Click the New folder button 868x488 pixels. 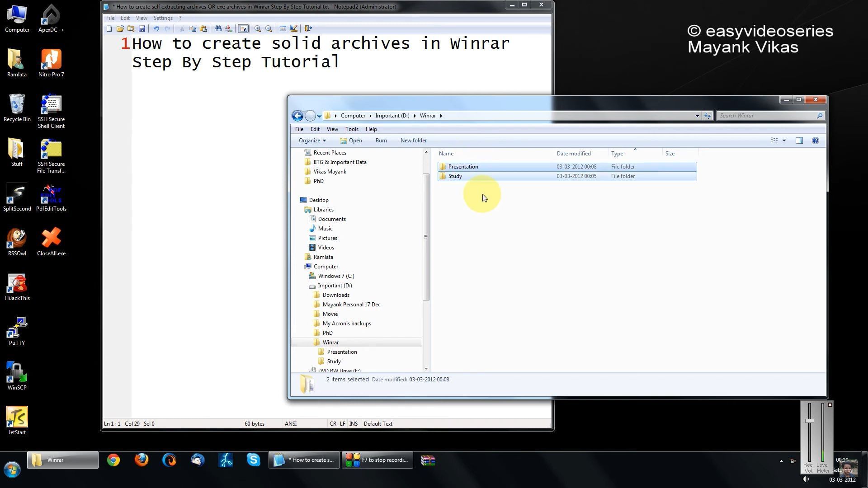coord(414,140)
